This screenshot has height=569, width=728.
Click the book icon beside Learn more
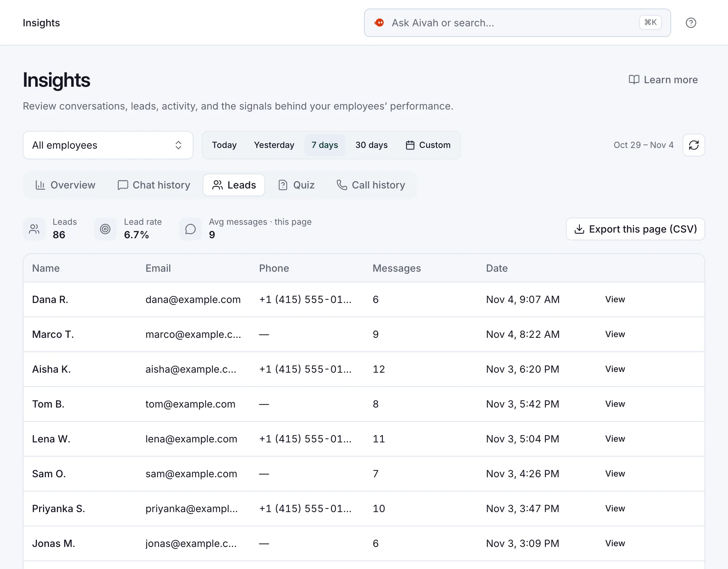pyautogui.click(x=634, y=80)
